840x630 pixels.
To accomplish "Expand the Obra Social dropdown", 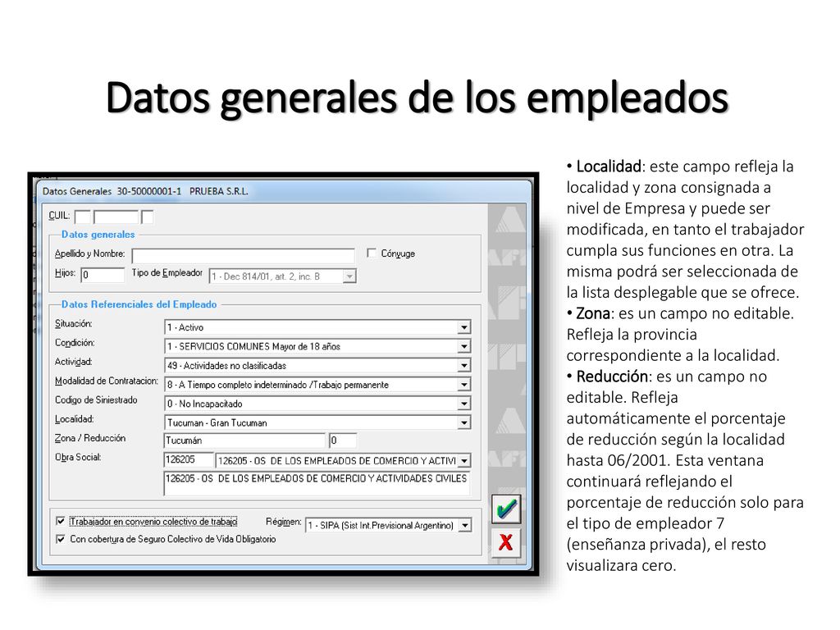I will click(464, 461).
